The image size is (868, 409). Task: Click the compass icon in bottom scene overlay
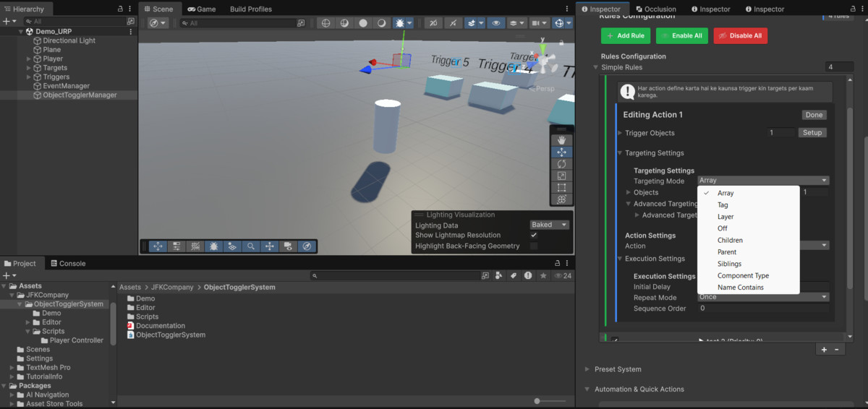307,246
